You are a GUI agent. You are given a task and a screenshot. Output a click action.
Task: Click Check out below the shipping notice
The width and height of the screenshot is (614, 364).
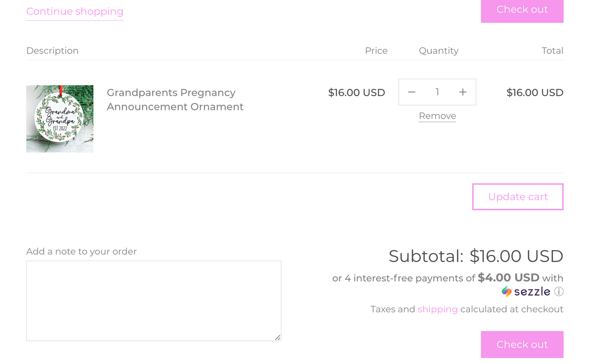pyautogui.click(x=522, y=344)
